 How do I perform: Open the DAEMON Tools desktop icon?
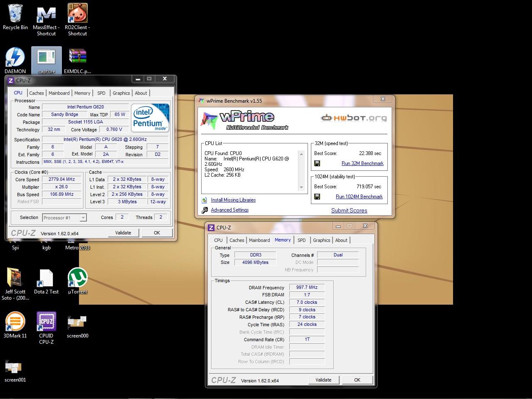click(15, 61)
